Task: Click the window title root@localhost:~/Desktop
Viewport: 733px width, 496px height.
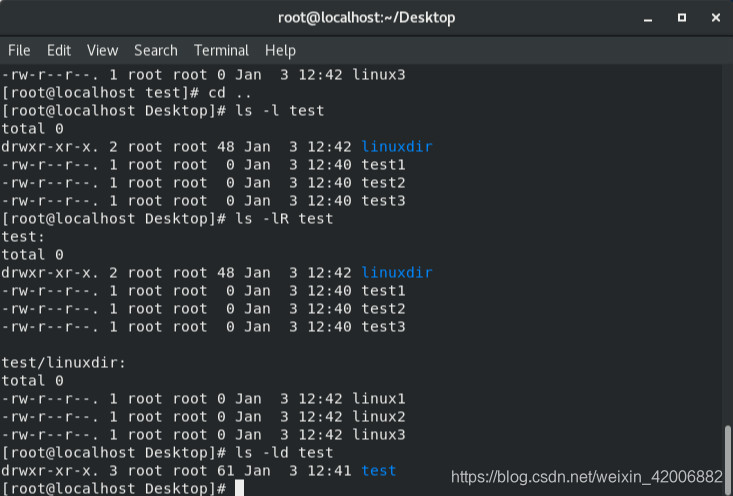Action: (366, 18)
